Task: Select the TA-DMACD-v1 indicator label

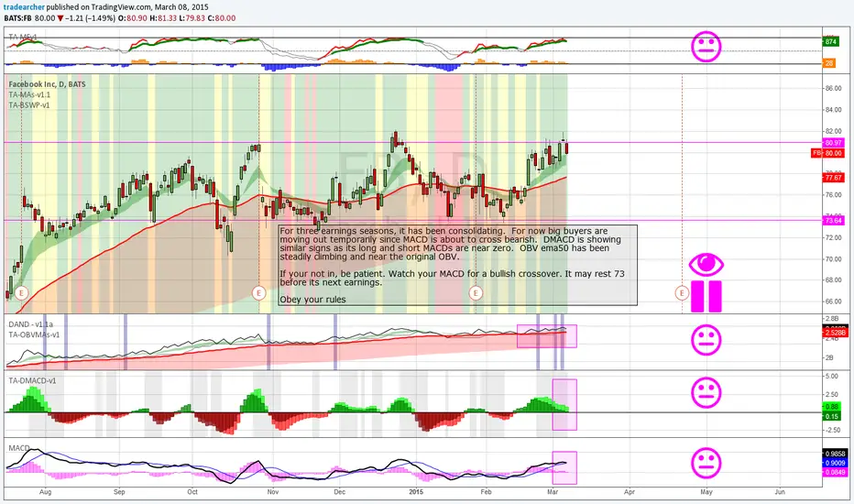Action: [x=32, y=380]
